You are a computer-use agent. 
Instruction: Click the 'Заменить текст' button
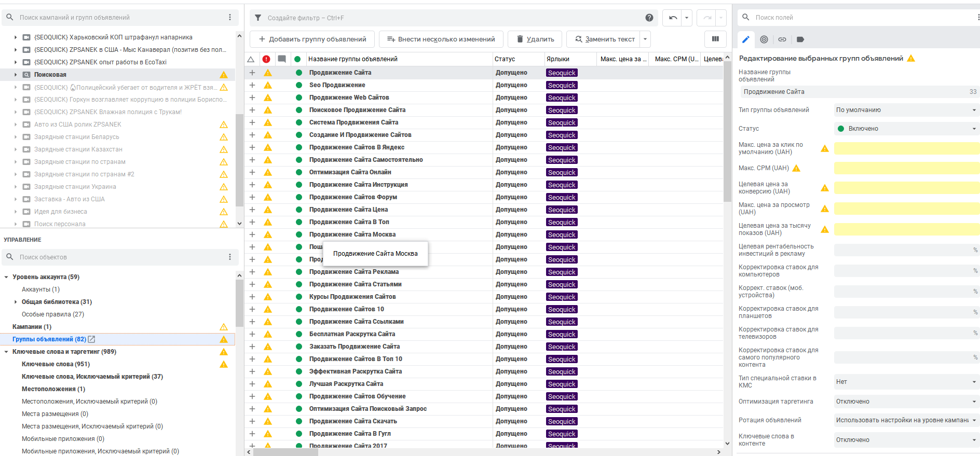[604, 39]
